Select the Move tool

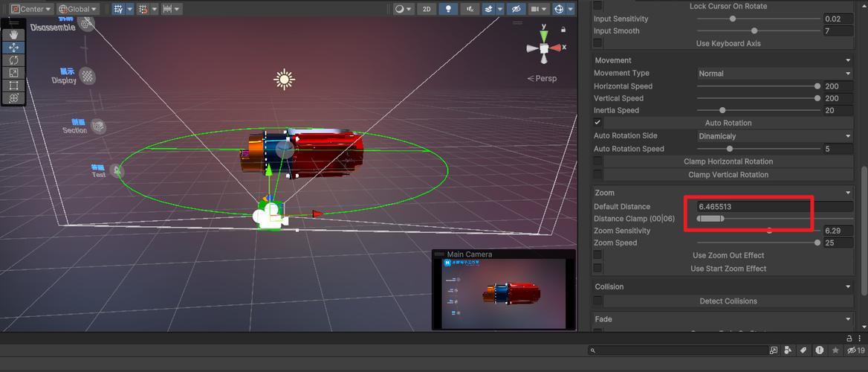click(x=14, y=47)
